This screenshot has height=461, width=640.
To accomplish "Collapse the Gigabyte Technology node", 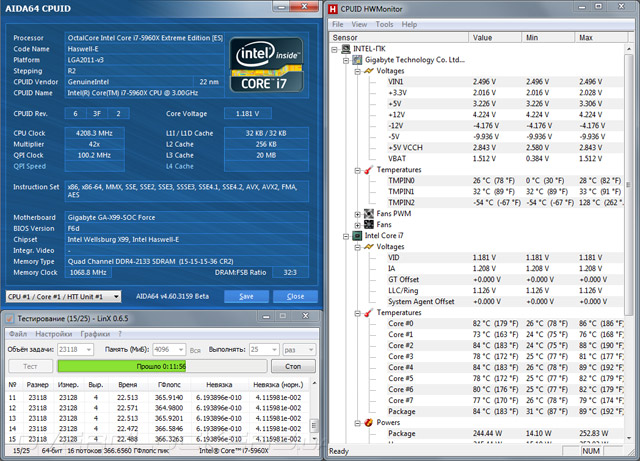I will 346,60.
